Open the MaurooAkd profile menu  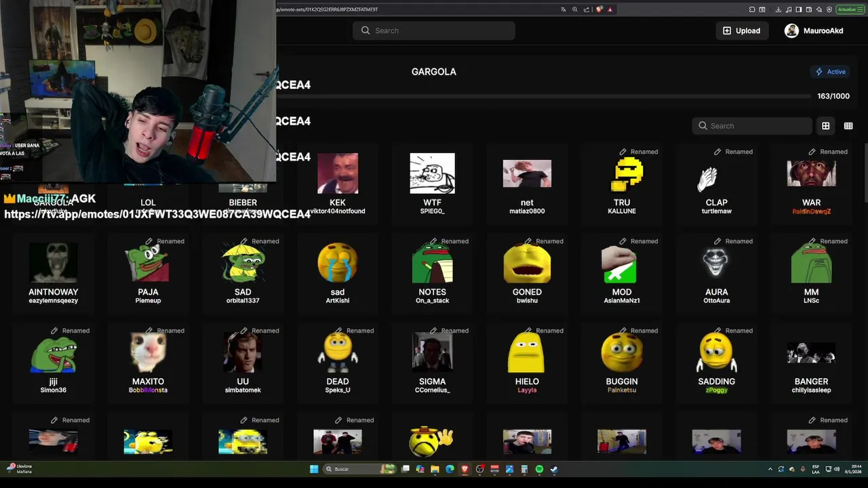814,30
